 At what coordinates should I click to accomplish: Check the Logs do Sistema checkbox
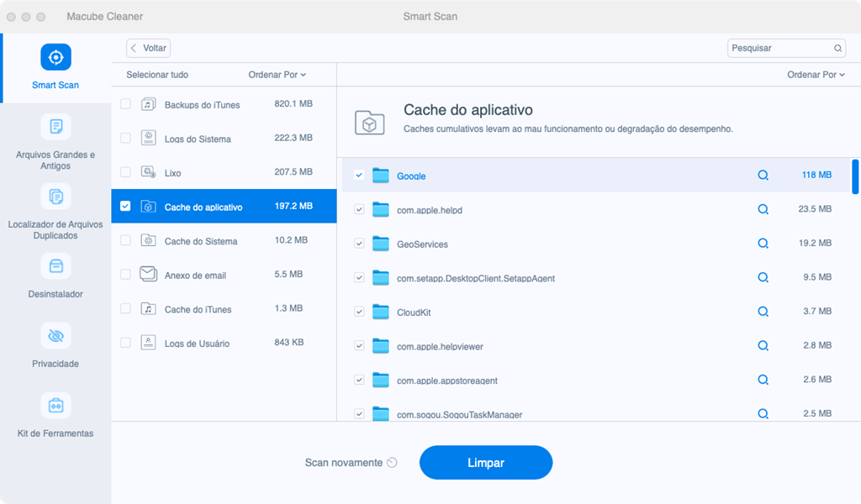click(126, 138)
